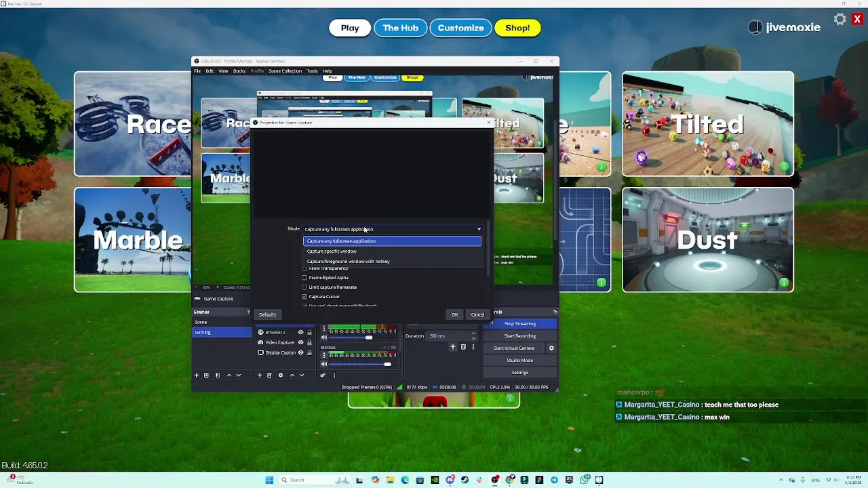This screenshot has width=868, height=488.
Task: Uncheck the Capture Cursor checkbox
Action: (x=304, y=296)
